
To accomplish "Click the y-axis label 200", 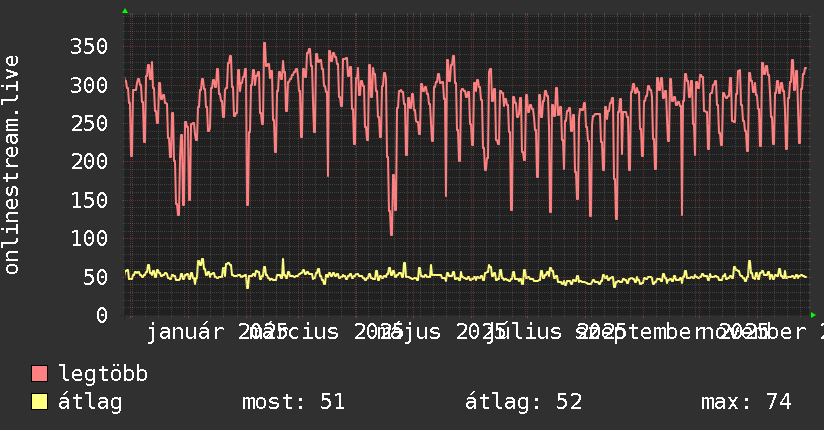I will [x=89, y=161].
